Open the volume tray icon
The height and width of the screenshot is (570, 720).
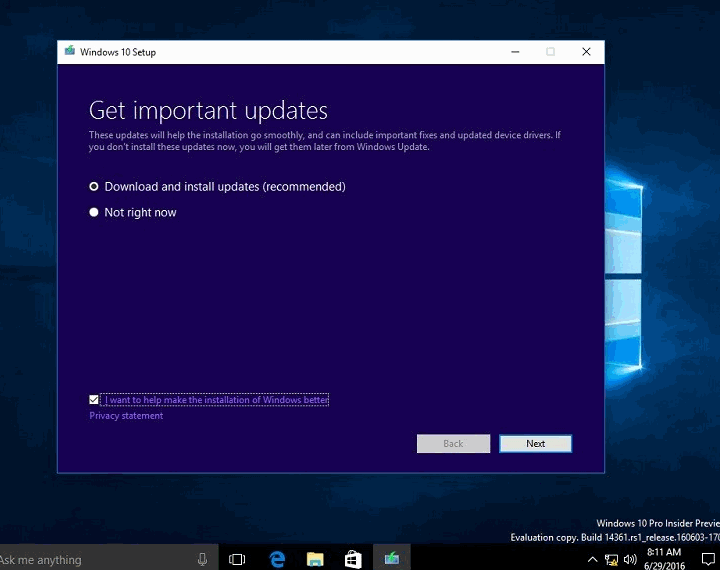[630, 559]
